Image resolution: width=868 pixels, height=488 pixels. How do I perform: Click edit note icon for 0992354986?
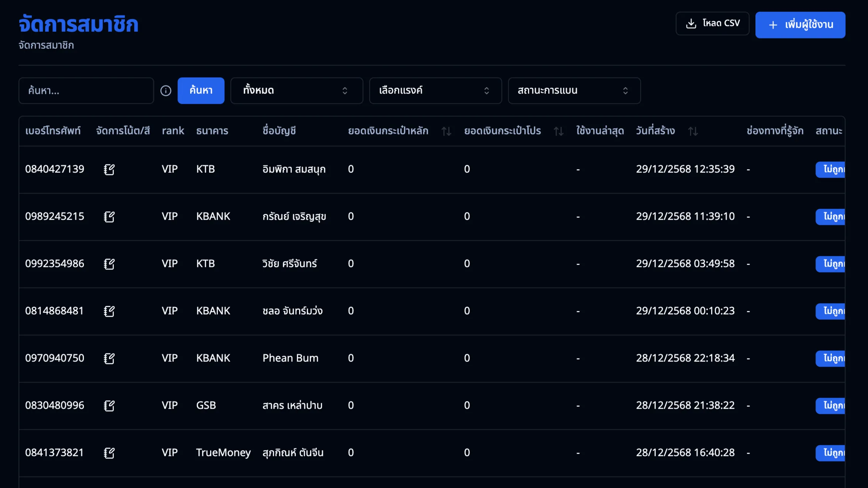tap(109, 264)
